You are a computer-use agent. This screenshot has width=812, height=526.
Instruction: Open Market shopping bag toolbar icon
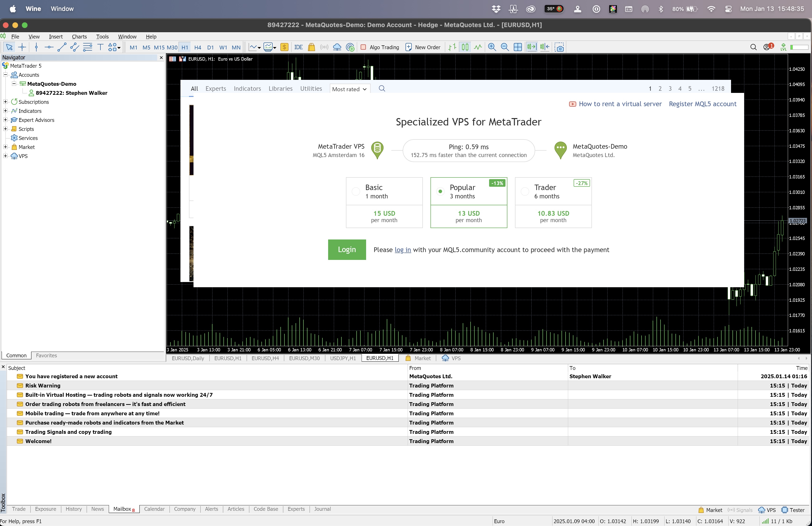click(x=311, y=47)
